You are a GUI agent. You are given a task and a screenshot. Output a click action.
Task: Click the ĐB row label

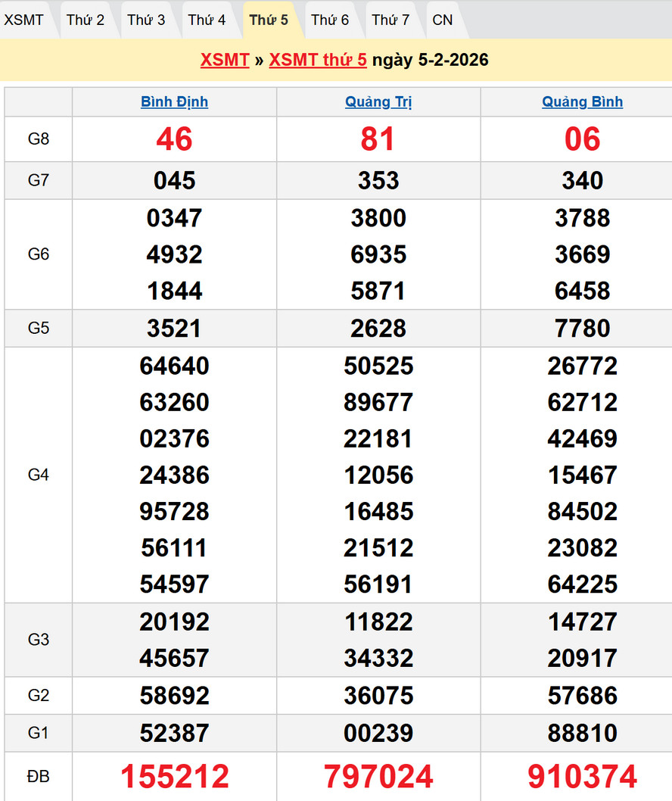tap(39, 777)
